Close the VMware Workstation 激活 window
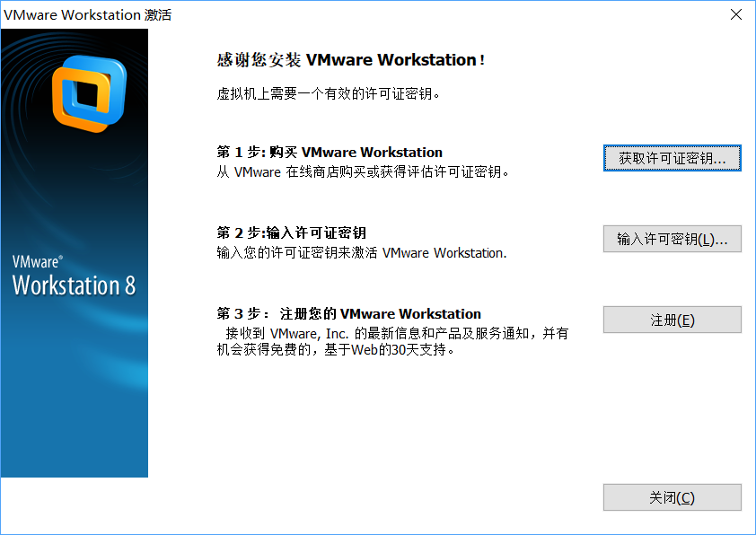 click(735, 14)
